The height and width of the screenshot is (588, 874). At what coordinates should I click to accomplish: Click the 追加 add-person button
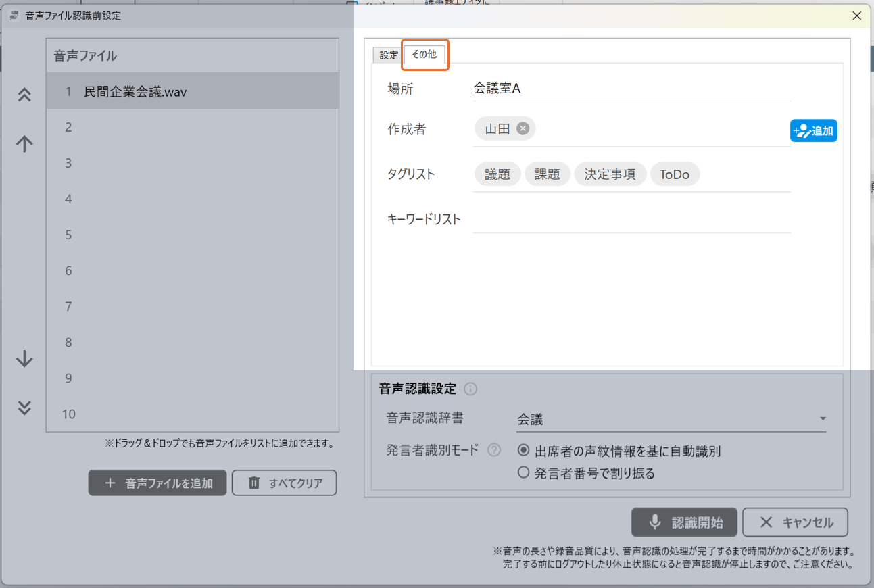click(x=813, y=131)
